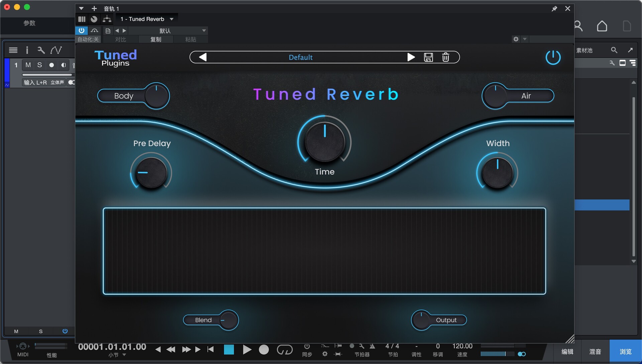This screenshot has height=364, width=642.
Task: Open the 默认 preset dropdown
Action: pos(168,31)
